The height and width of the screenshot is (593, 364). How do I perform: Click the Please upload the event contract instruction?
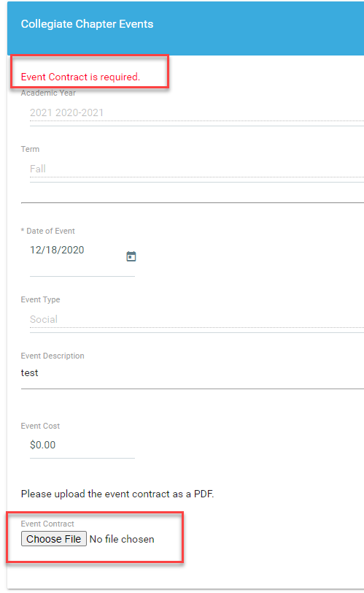[117, 494]
